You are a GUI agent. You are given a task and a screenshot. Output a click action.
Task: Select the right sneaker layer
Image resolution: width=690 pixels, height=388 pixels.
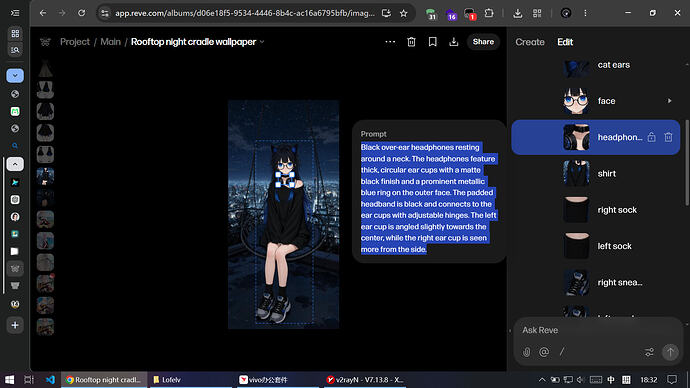click(596, 282)
